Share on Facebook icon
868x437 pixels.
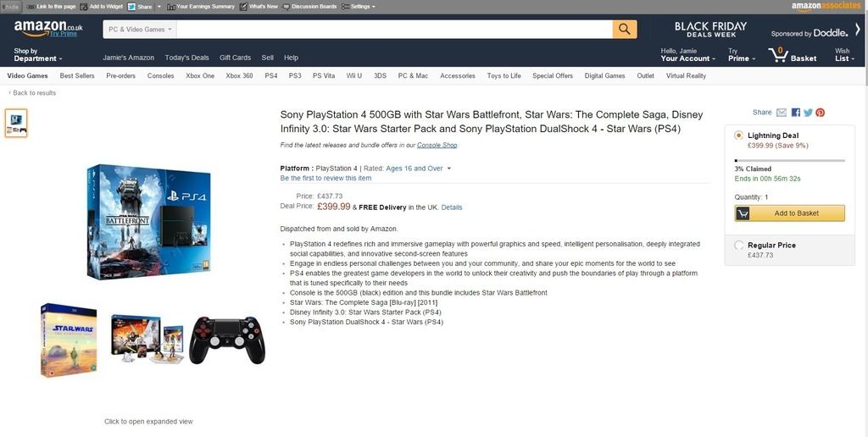coord(795,113)
